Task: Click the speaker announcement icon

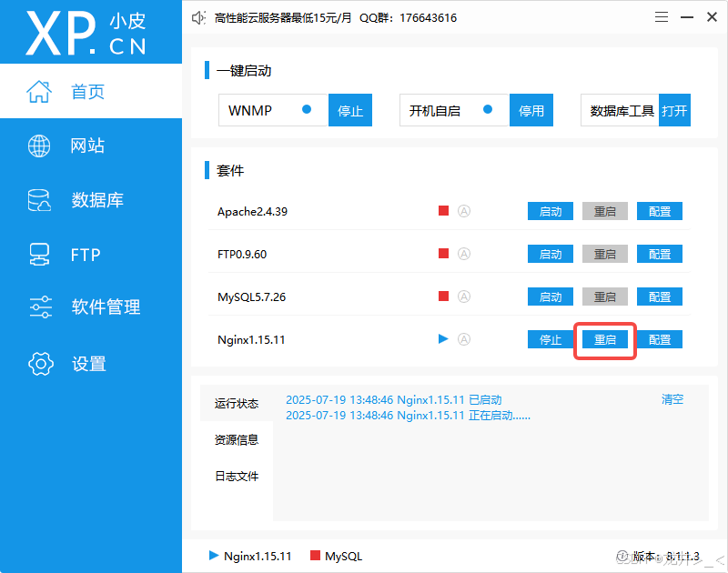Action: tap(198, 18)
